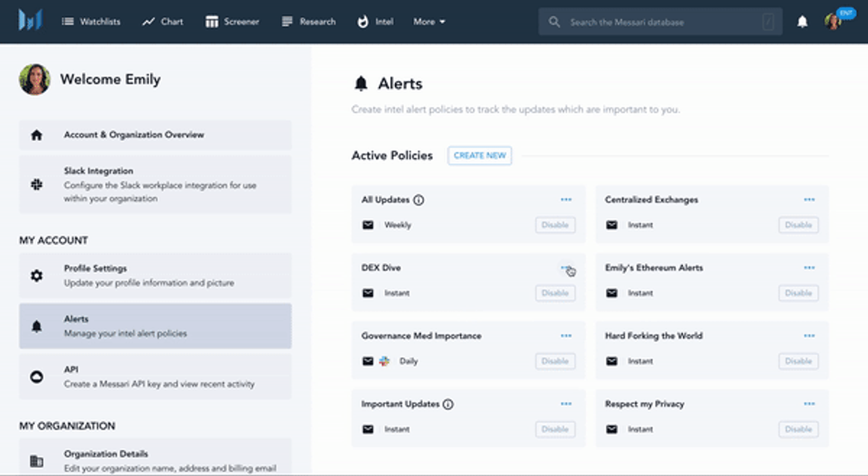Viewport: 868px width, 476px height.
Task: Disable Emily's Ethereum Alerts policy
Action: [798, 293]
